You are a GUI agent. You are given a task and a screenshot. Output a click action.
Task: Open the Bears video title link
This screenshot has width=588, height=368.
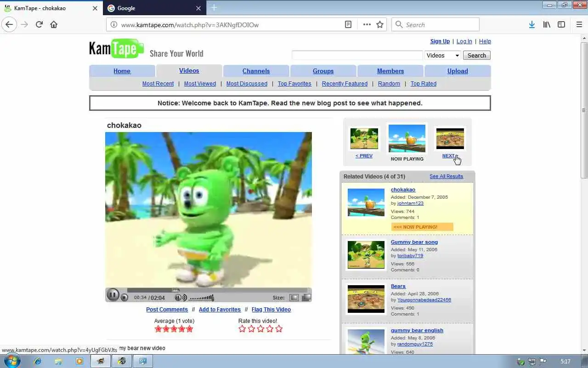398,286
